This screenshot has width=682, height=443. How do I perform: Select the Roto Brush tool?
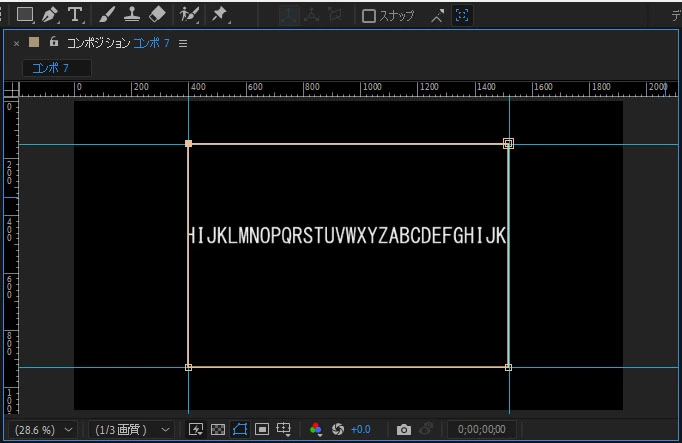click(189, 15)
